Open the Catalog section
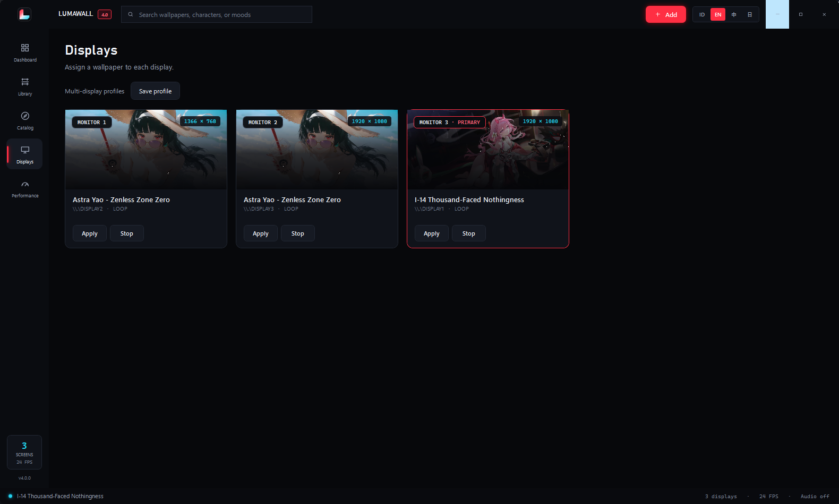Viewport: 839px width, 504px height. (25, 120)
